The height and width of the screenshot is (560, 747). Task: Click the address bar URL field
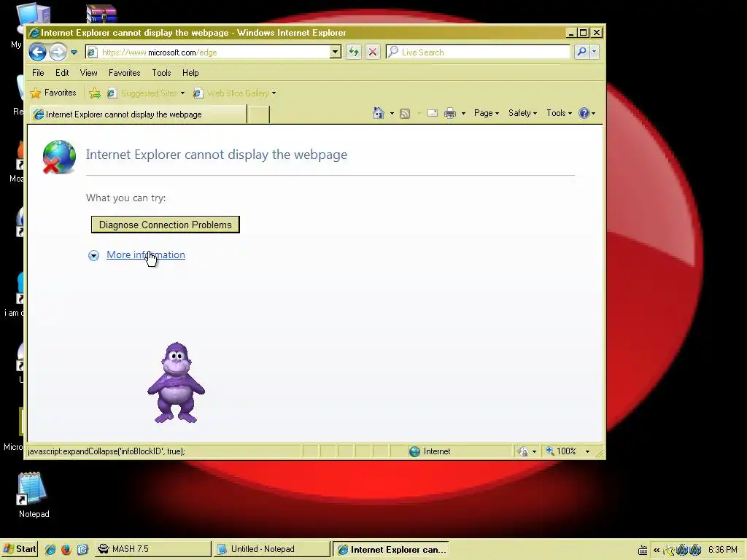click(208, 52)
